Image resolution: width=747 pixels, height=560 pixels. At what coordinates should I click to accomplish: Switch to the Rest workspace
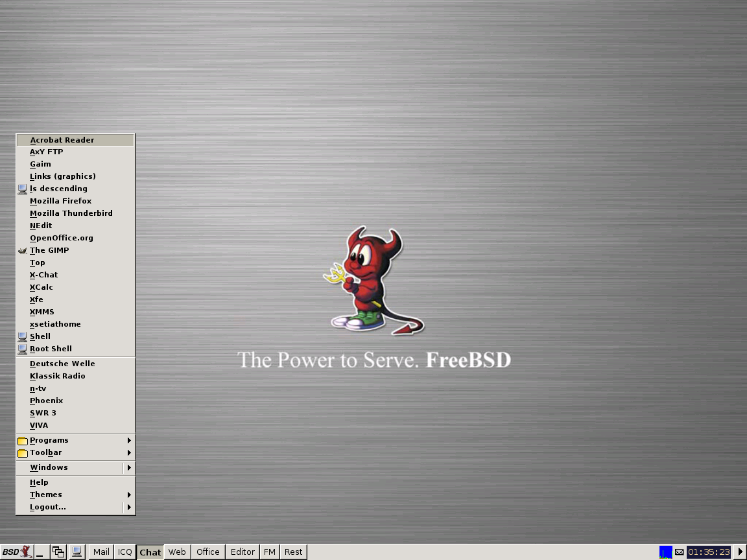[294, 552]
